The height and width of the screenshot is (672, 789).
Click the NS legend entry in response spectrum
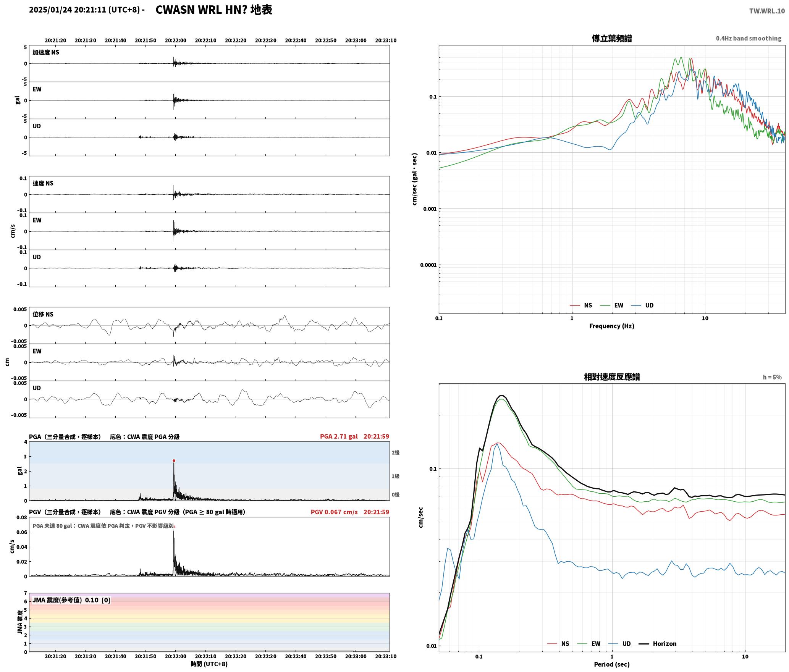point(558,644)
